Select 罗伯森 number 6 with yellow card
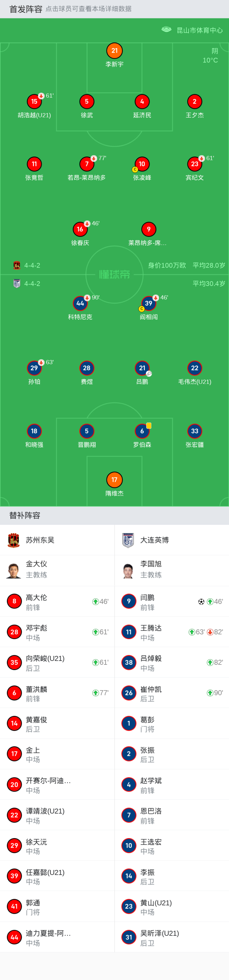 [x=142, y=431]
